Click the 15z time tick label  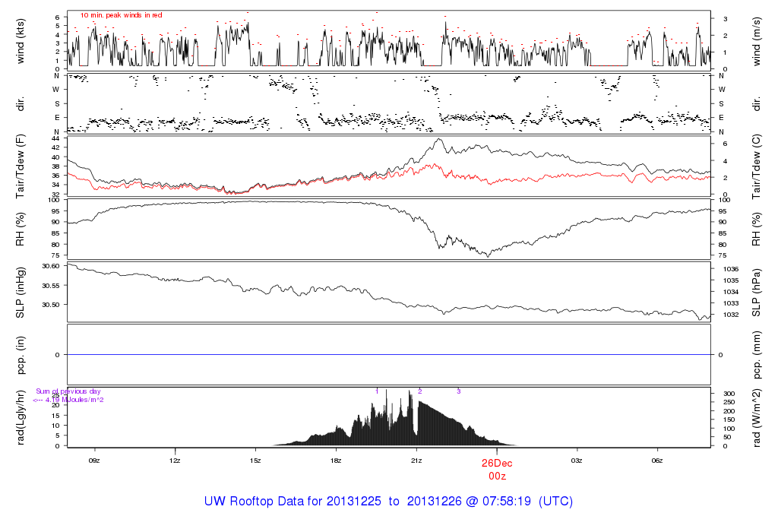(x=255, y=461)
